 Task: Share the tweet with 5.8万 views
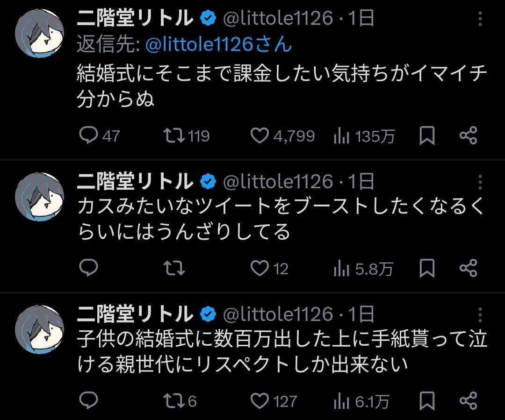468,268
